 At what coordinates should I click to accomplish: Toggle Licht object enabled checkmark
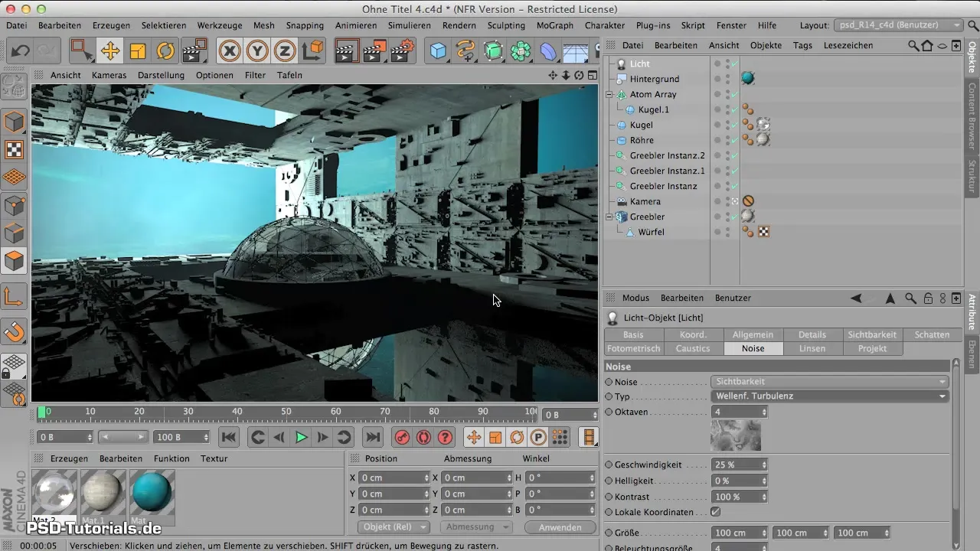pyautogui.click(x=735, y=64)
